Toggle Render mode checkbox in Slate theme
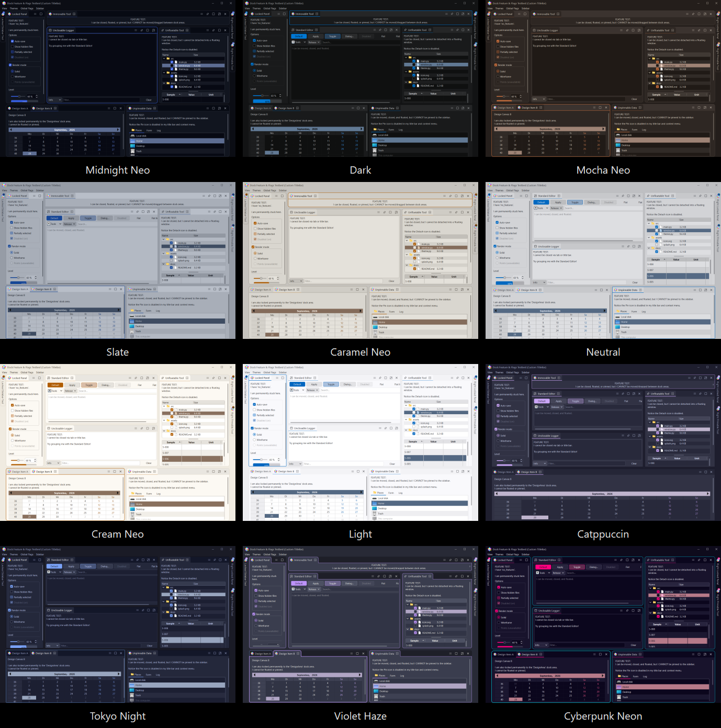Viewport: 721px width, 728px height. pyautogui.click(x=9, y=246)
